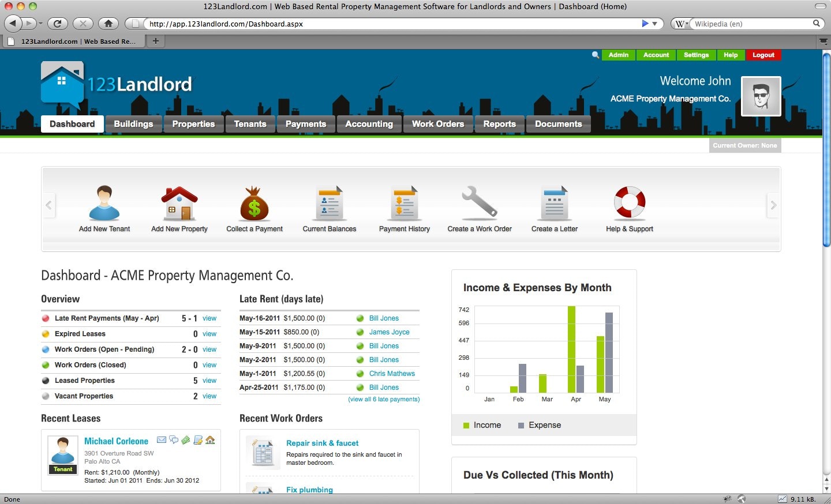Click the browser Stop loading X button
The width and height of the screenshot is (831, 504).
click(83, 24)
